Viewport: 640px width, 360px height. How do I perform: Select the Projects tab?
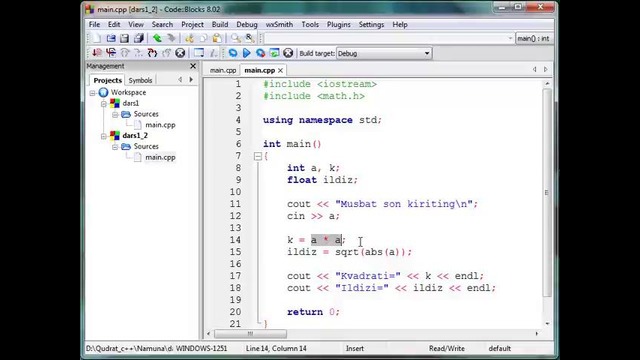[x=107, y=80]
